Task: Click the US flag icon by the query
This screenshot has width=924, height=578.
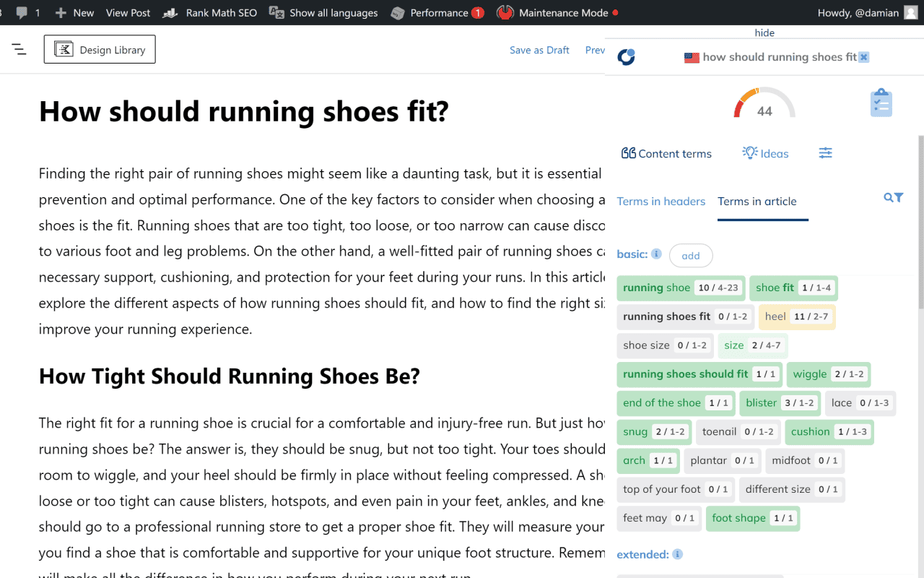Action: [x=692, y=58]
